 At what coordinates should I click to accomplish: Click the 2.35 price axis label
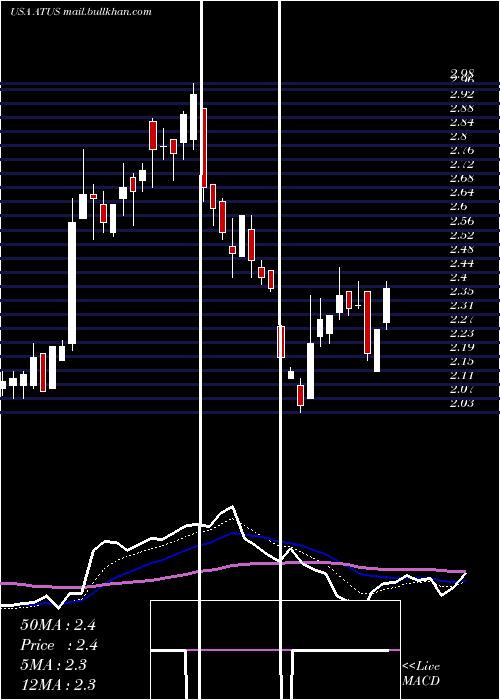462,291
